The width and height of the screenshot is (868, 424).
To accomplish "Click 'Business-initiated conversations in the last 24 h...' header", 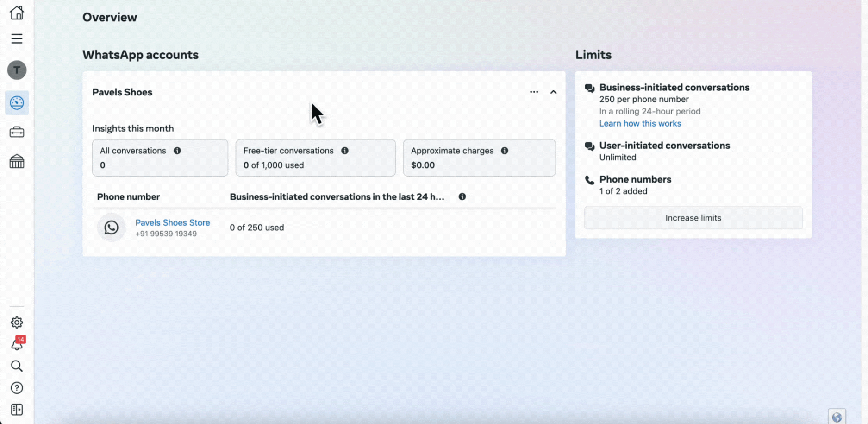I will click(337, 197).
